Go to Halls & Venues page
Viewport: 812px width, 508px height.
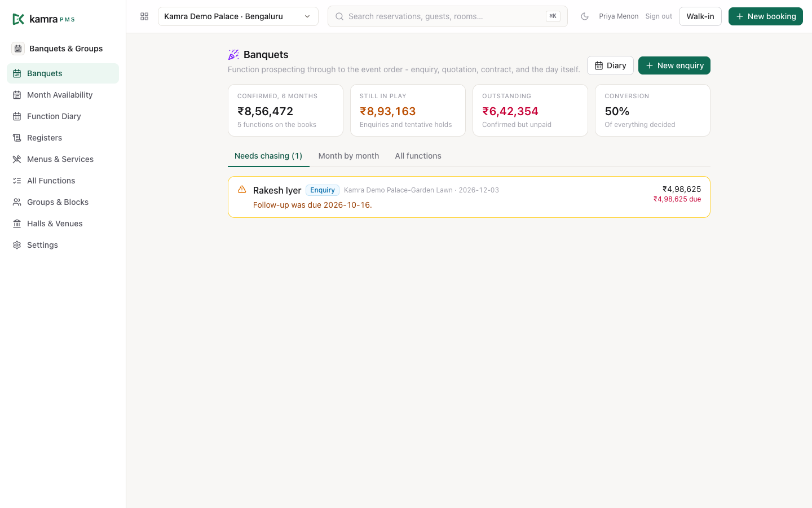pyautogui.click(x=63, y=224)
